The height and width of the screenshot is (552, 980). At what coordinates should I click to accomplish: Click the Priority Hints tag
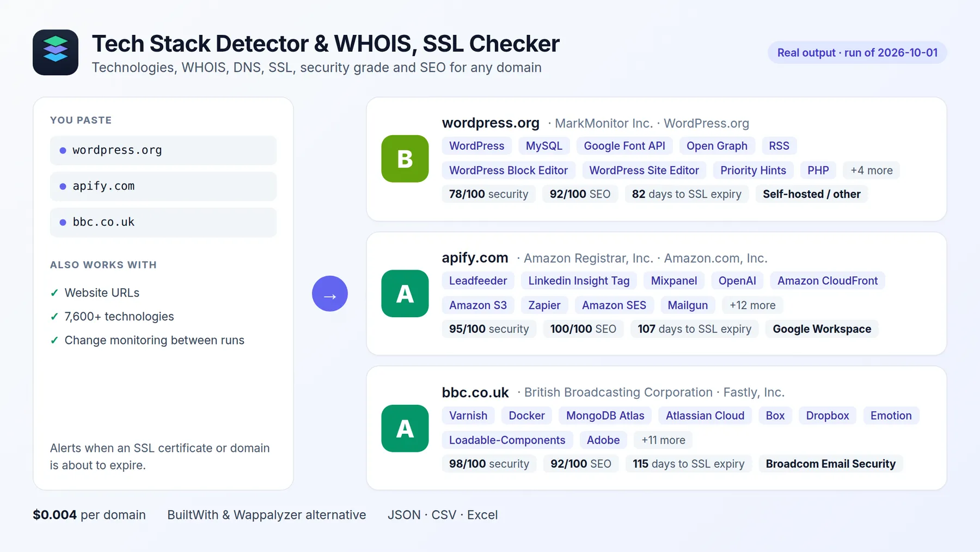click(754, 171)
